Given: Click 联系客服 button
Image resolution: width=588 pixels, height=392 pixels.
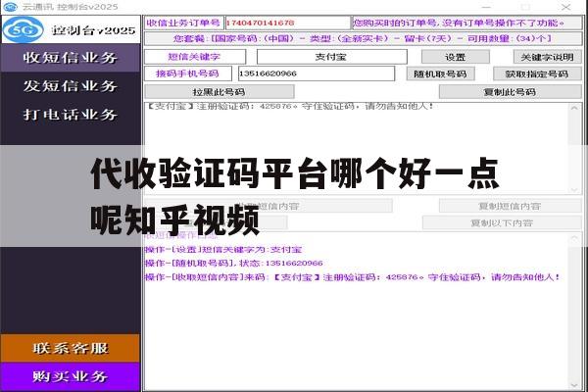Looking at the screenshot, I should click(71, 348).
